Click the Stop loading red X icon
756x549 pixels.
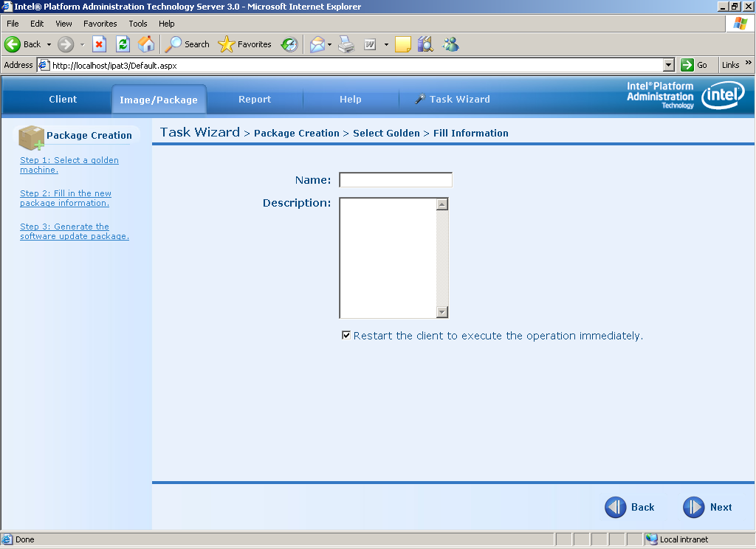click(x=99, y=44)
